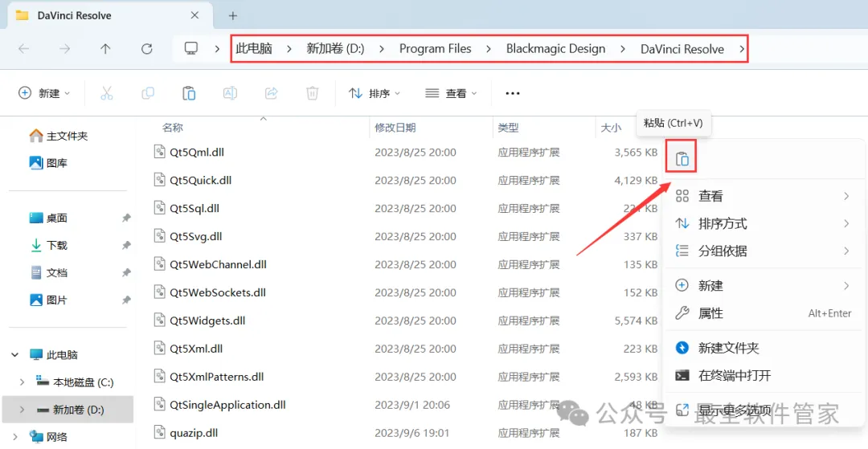Select 查看 in the context menu
The width and height of the screenshot is (868, 449).
tap(764, 196)
